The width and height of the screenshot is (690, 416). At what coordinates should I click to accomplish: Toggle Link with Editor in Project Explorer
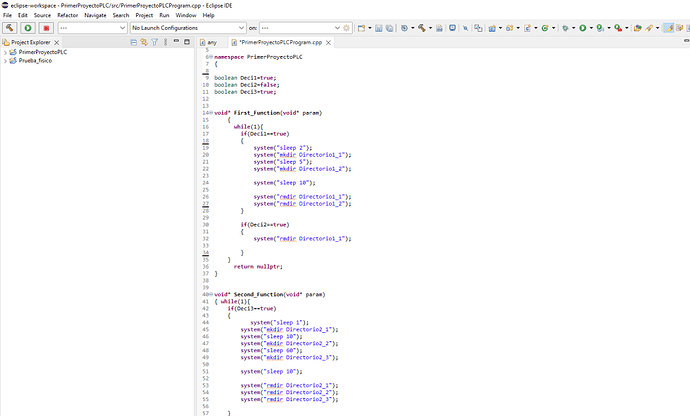[144, 43]
